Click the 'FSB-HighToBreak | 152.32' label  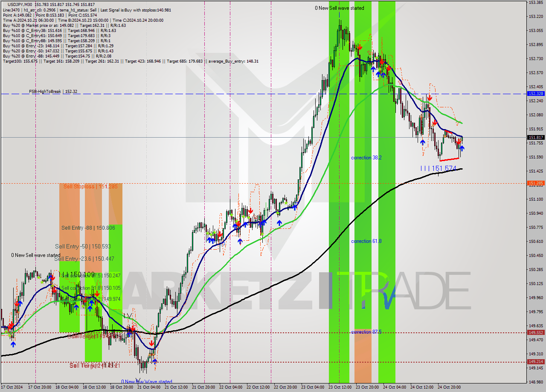click(53, 92)
